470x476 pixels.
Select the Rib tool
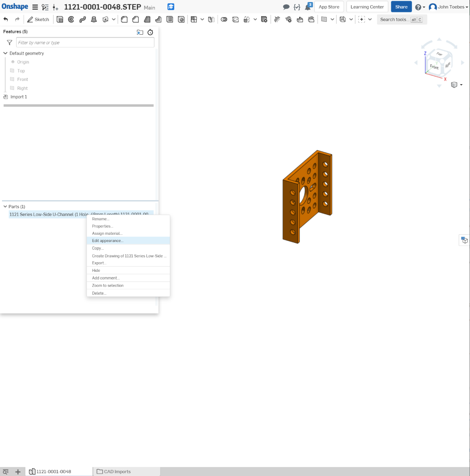point(159,19)
